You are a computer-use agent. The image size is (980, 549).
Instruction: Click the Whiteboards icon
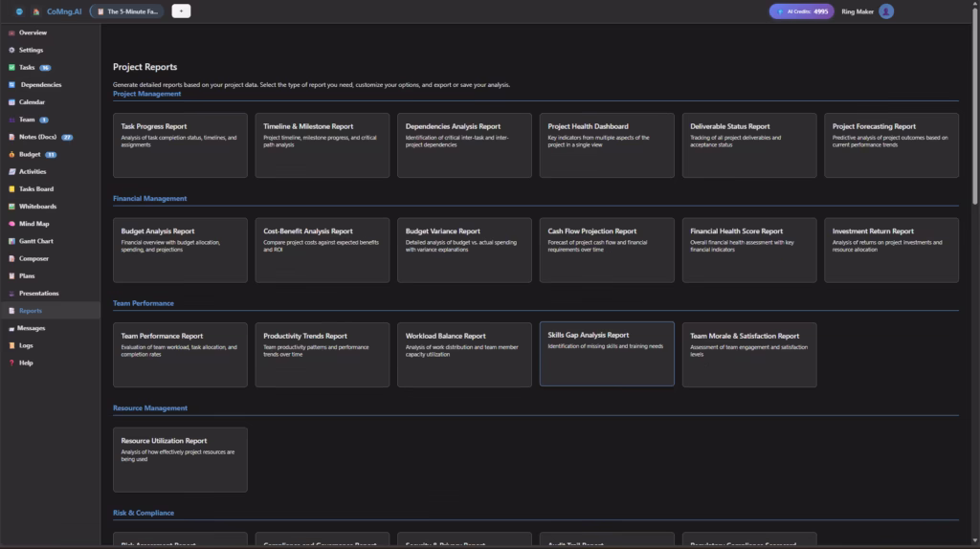(x=11, y=207)
